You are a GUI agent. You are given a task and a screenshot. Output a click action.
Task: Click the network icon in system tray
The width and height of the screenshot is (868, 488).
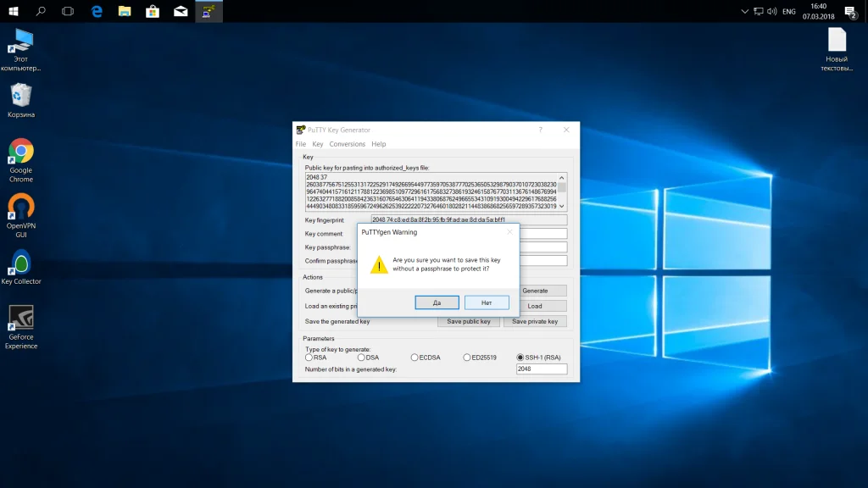759,11
